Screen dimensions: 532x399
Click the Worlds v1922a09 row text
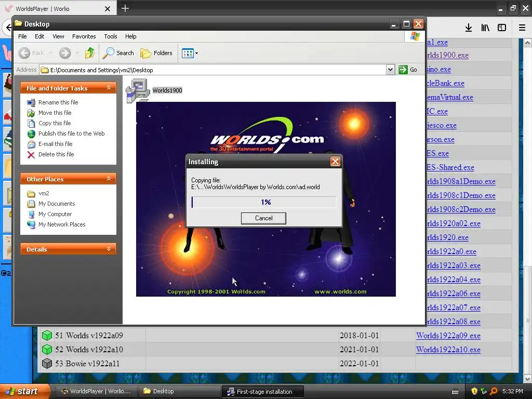tap(95, 336)
